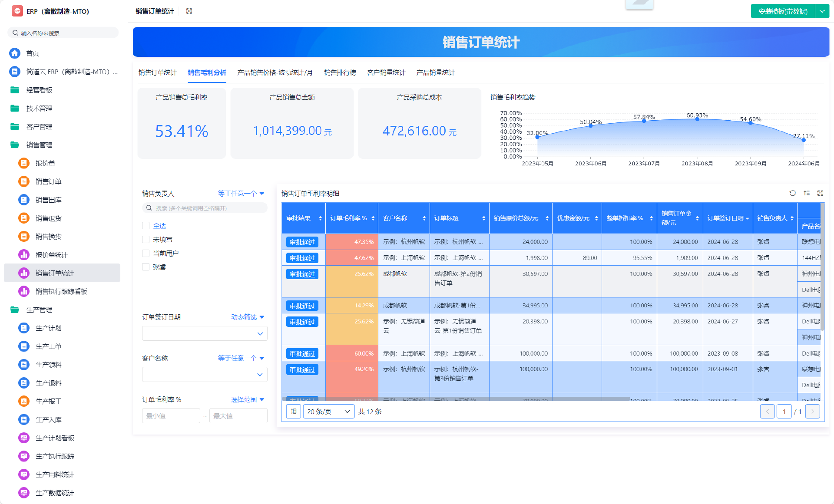This screenshot has height=504, width=834.
Task: Click the 安装模板(带数据) button
Action: click(x=783, y=11)
